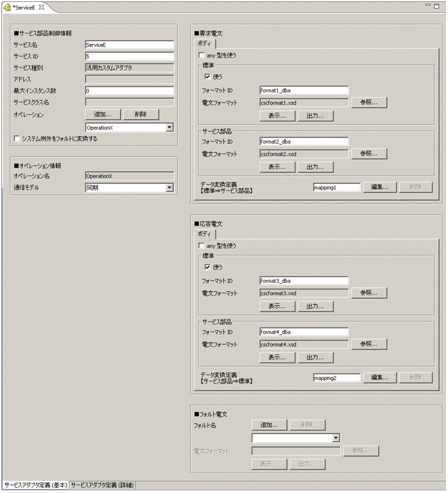Click the 要求電文 section heading
The image size is (448, 493).
coord(208,33)
